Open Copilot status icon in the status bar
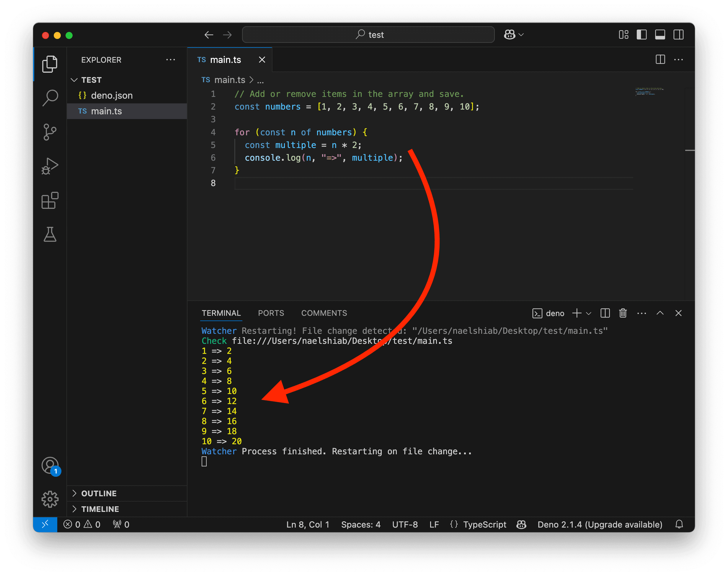Screen dimensions: 728x576 coord(521,524)
